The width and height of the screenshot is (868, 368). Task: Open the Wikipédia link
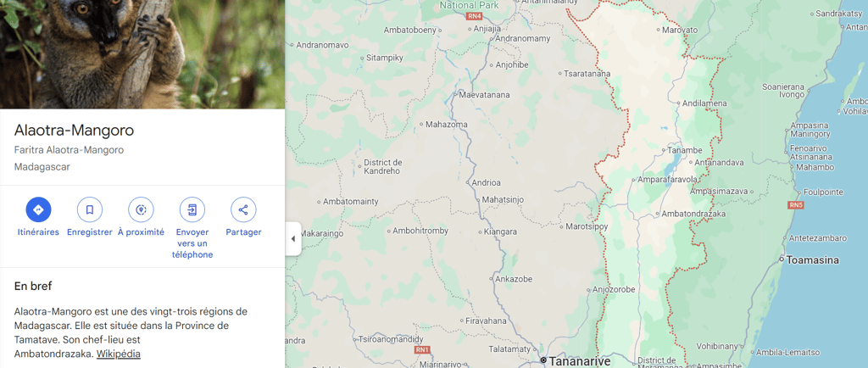(x=119, y=354)
